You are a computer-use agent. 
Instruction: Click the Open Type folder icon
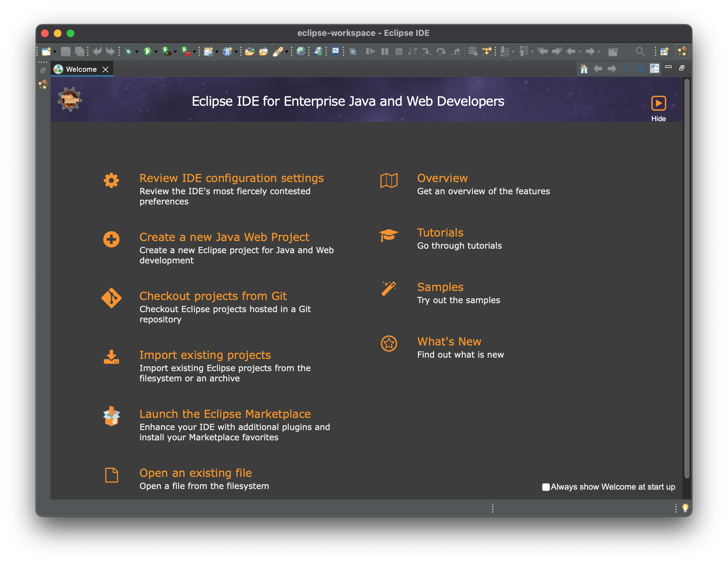click(249, 51)
